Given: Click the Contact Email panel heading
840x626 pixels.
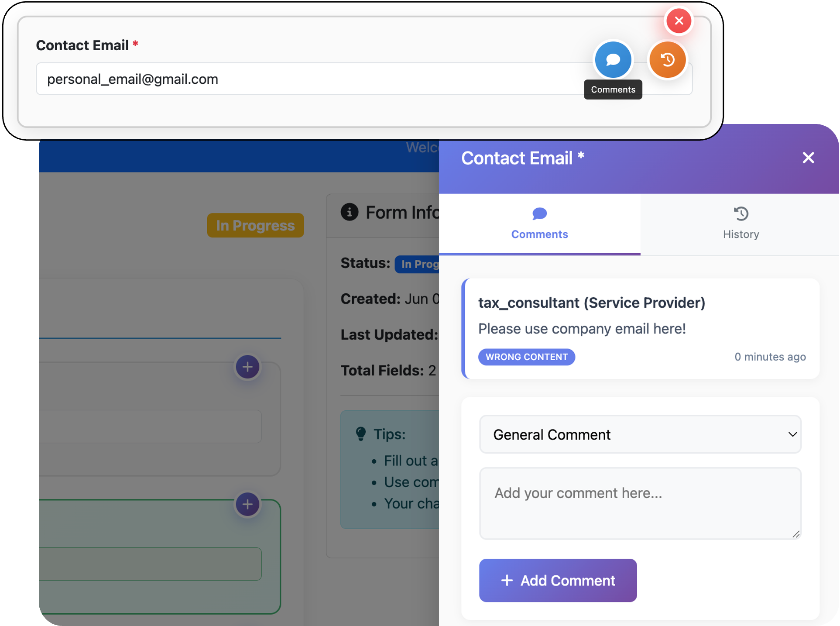Looking at the screenshot, I should point(522,158).
